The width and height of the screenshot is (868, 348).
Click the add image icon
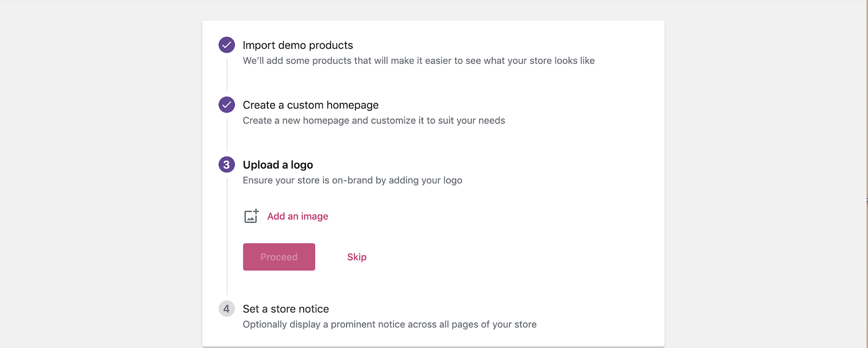[x=251, y=216]
